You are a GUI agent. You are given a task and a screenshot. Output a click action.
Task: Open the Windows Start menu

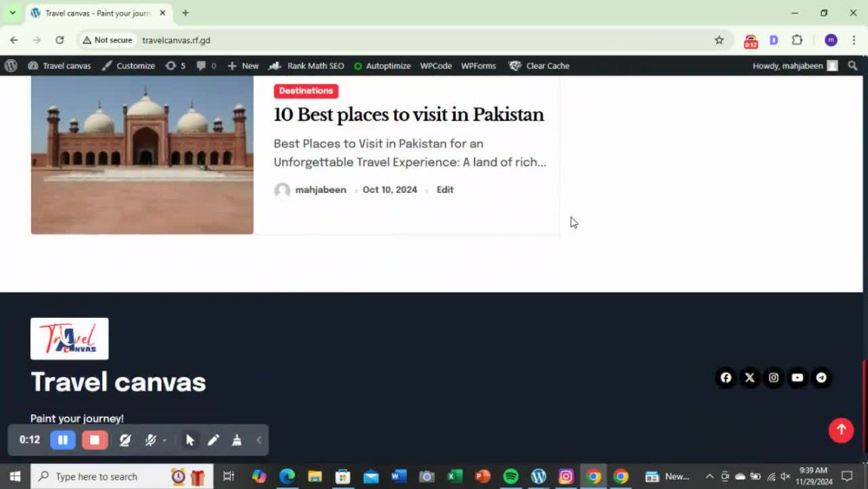point(15,476)
